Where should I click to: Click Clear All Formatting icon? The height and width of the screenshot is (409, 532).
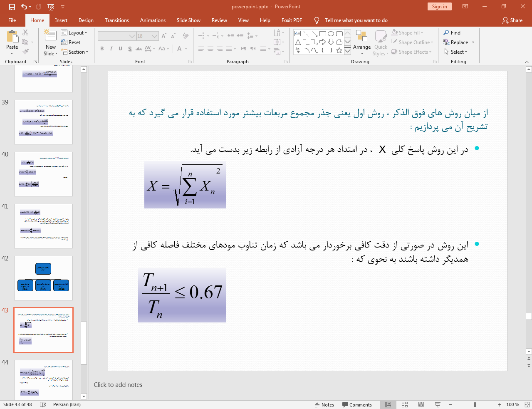pos(186,36)
